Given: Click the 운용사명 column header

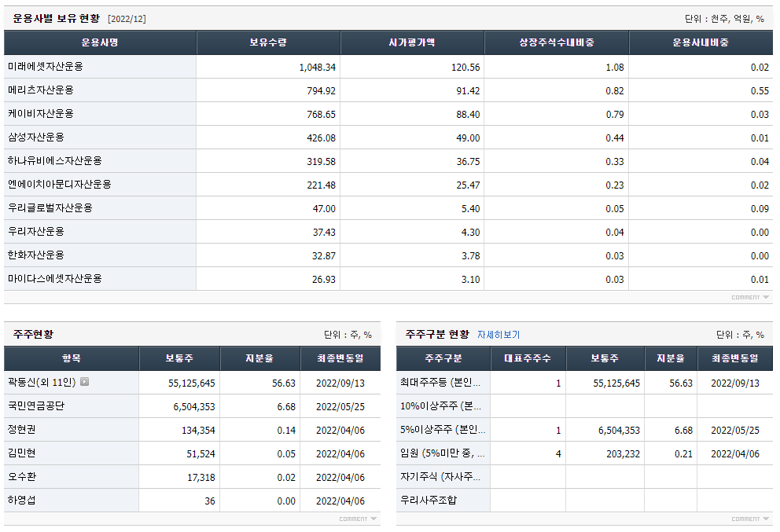Looking at the screenshot, I should [100, 42].
